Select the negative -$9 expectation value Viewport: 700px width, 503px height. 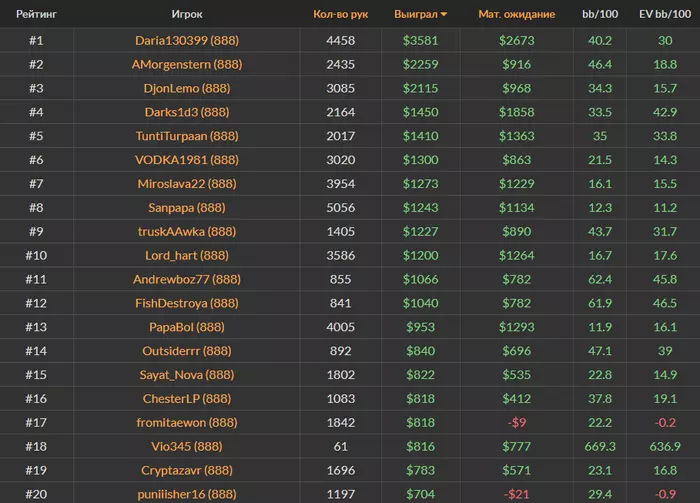[517, 423]
